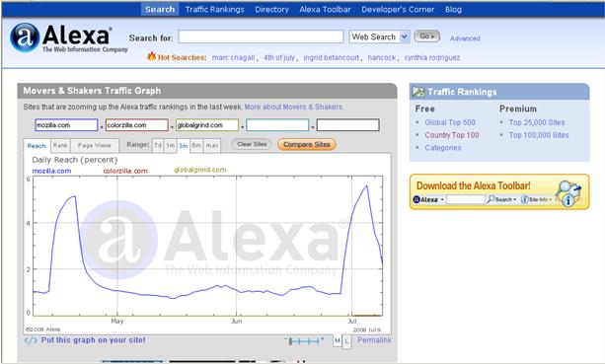
Task: Click the graph smoothing slider handle
Action: (x=290, y=341)
